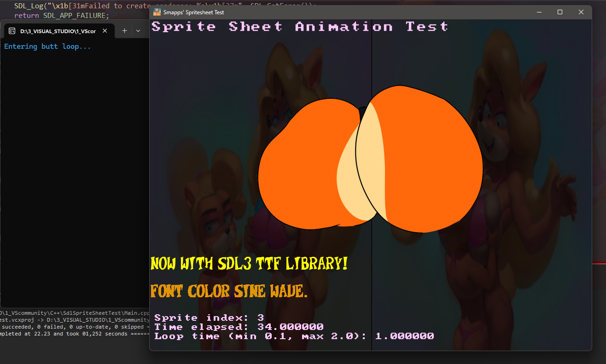Close the Smapps' Spritesheet Test window
Viewport: 606px width, 364px height.
point(581,12)
